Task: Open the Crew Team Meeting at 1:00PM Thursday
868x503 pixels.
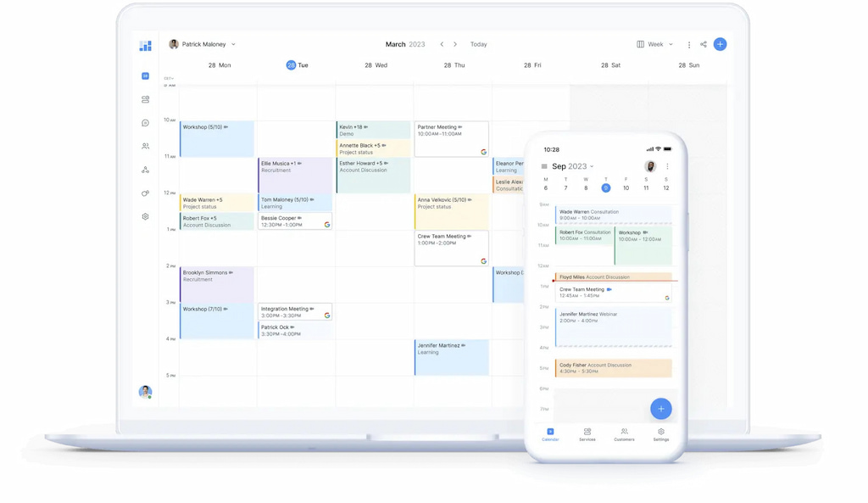Action: coord(450,246)
